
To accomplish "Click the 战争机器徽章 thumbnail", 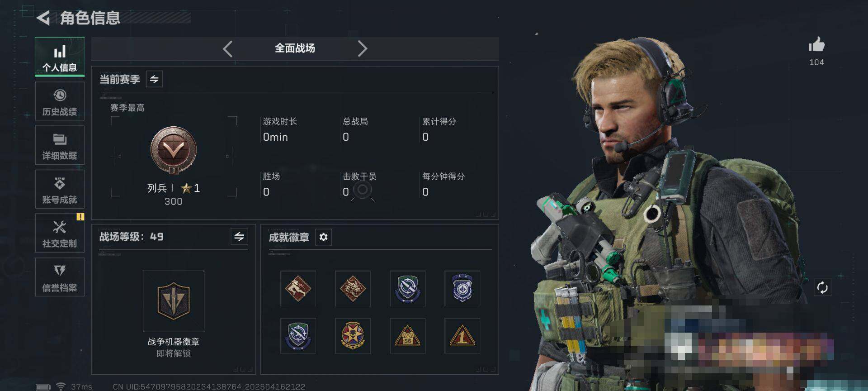I will (x=174, y=301).
